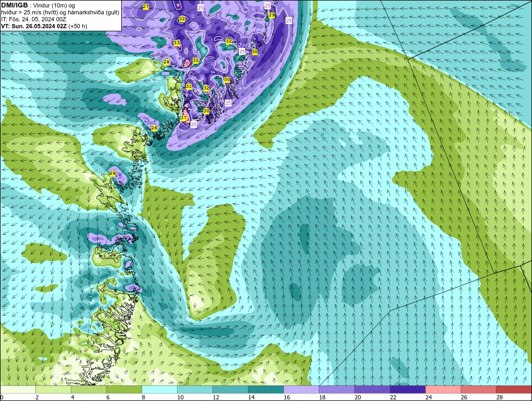Click the pale cyan 8–10 legend swatch

pyautogui.click(x=160, y=389)
